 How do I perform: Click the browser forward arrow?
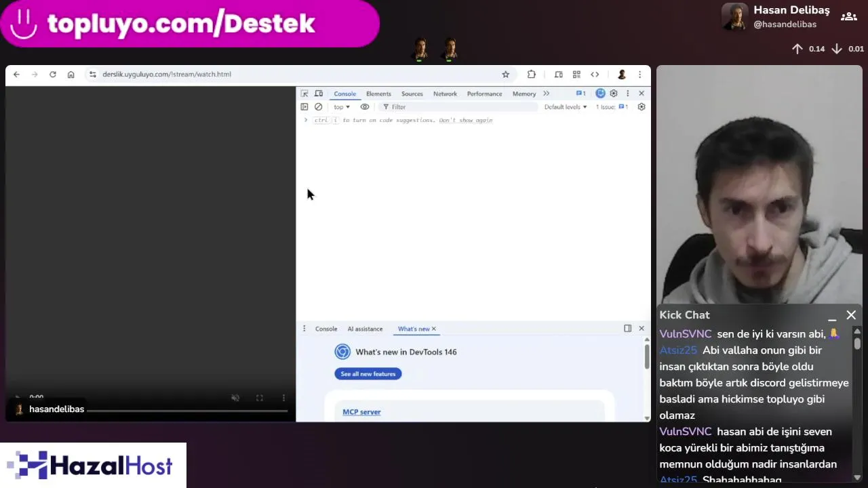[35, 75]
